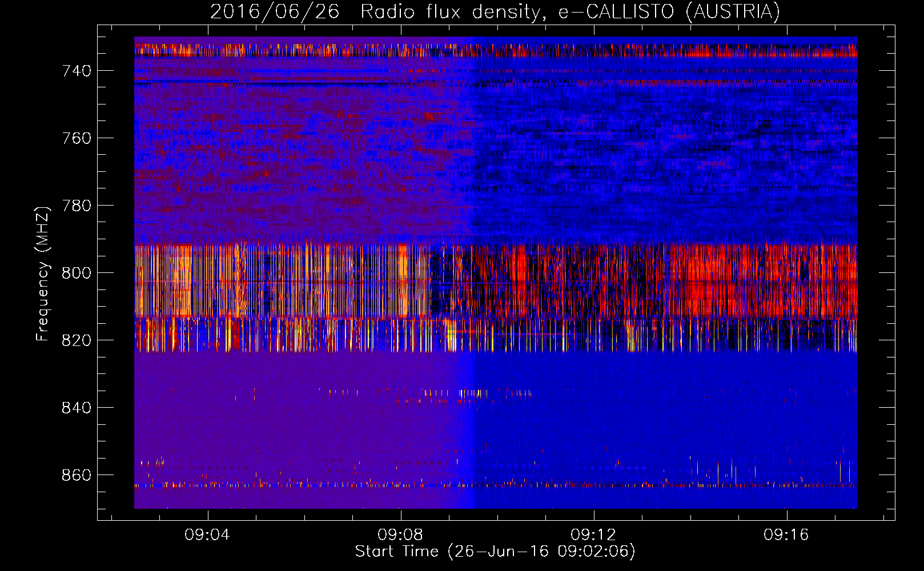Click the 09:08 time tick label
924x571 pixels.
coord(400,535)
